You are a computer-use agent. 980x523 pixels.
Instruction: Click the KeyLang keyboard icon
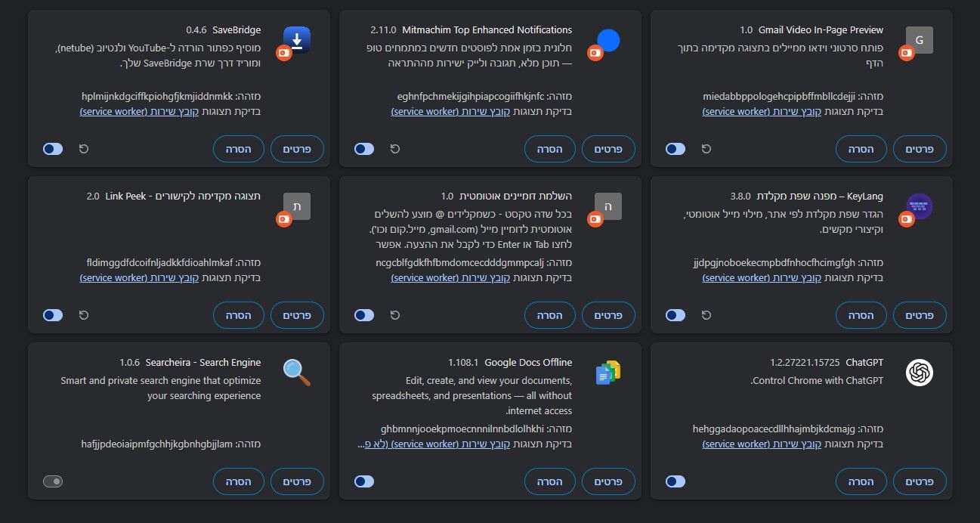pyautogui.click(x=920, y=206)
